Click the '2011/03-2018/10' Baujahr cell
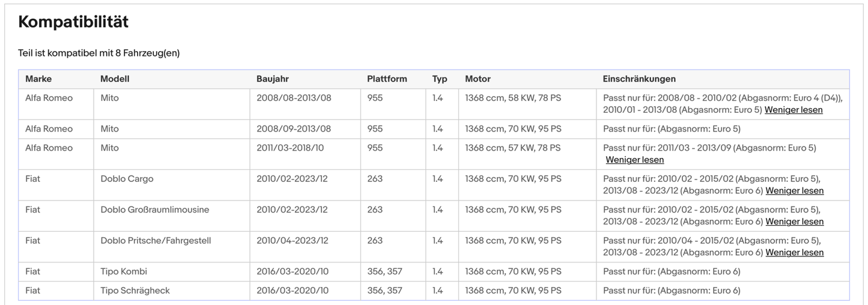This screenshot has width=868, height=305. (x=290, y=148)
